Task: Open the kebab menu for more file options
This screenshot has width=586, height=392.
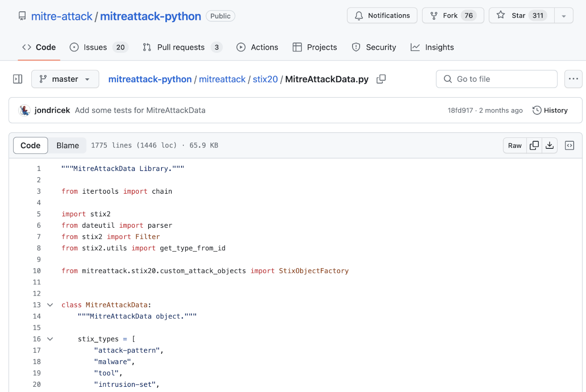Action: (573, 79)
